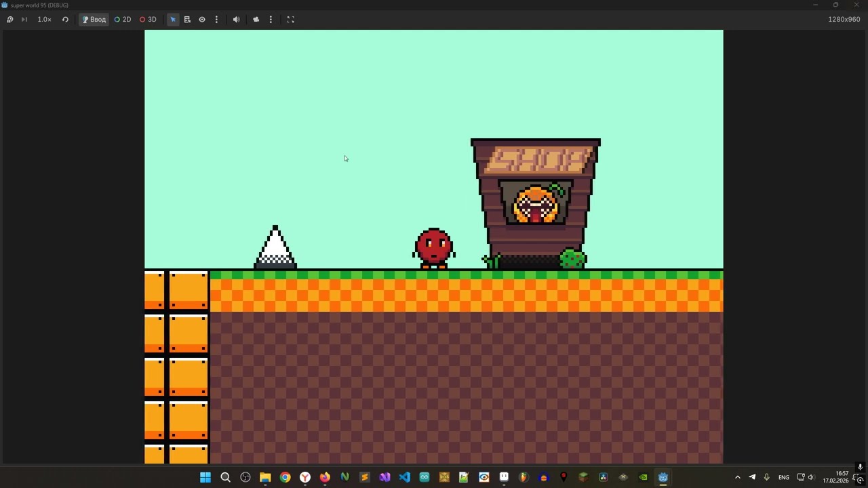Switch to the Godot taskbar icon
868x488 pixels.
click(663, 477)
